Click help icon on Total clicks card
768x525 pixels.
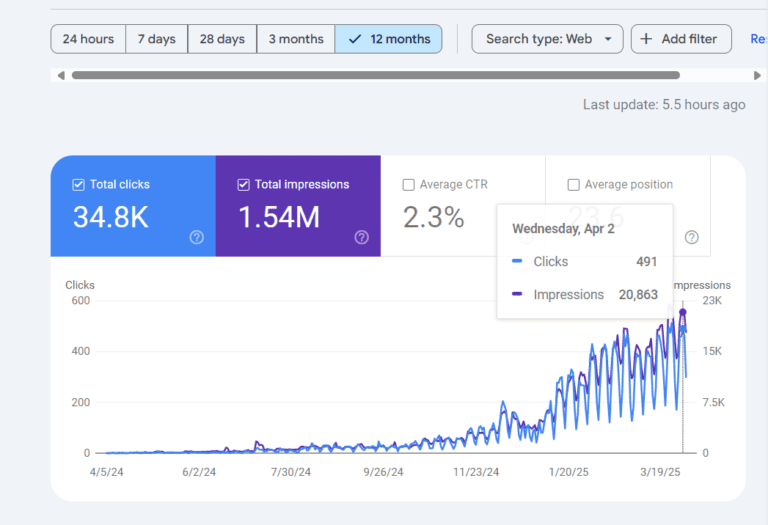click(x=197, y=237)
